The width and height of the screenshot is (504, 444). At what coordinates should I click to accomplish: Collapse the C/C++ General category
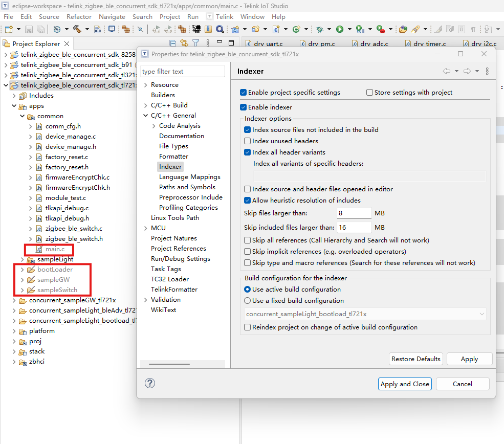point(146,116)
